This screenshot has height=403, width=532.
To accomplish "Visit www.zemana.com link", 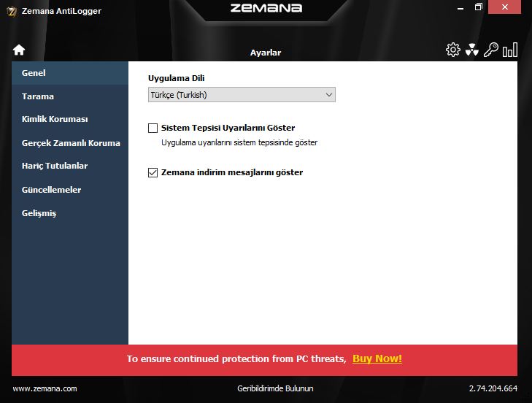I will [x=45, y=388].
